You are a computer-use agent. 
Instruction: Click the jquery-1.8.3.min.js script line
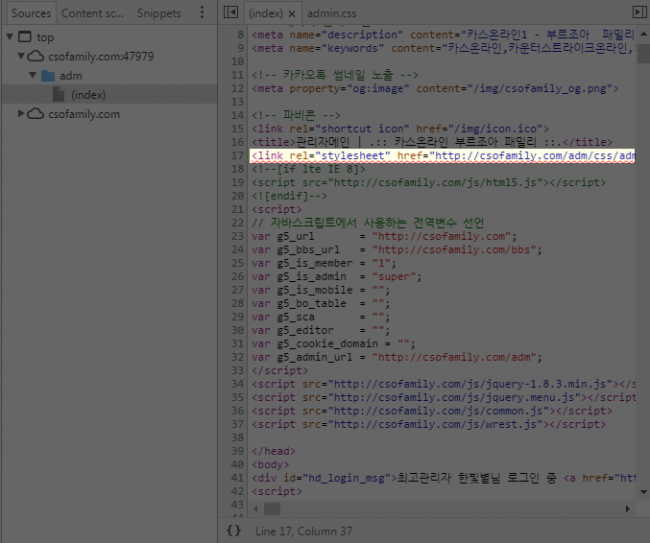coord(443,384)
